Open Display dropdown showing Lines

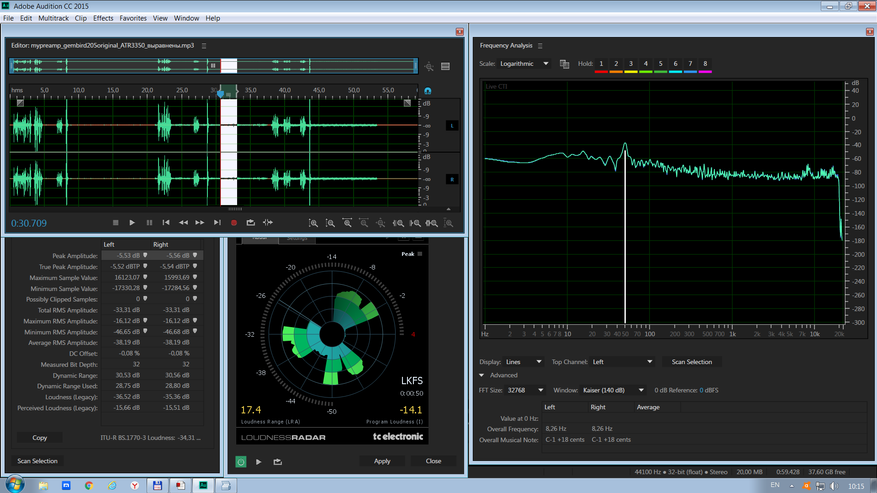click(524, 362)
